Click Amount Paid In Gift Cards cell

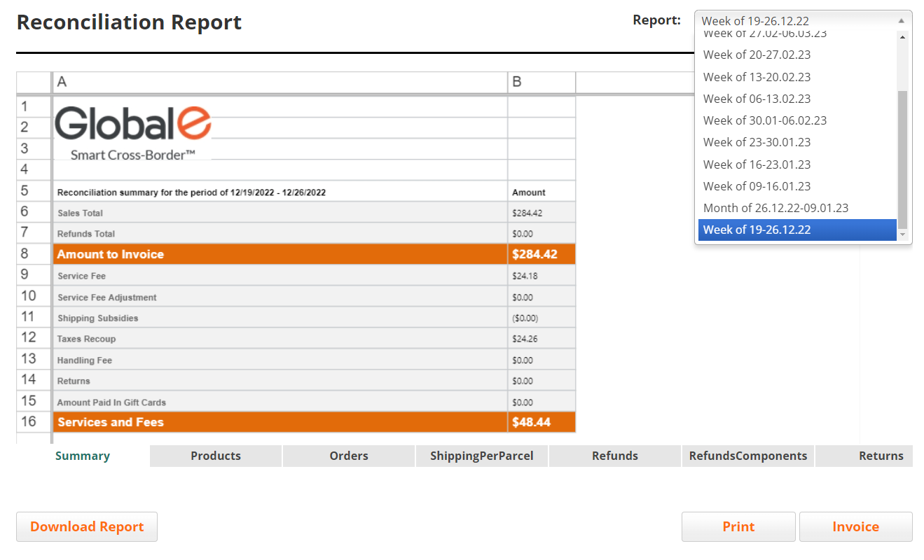[280, 402]
